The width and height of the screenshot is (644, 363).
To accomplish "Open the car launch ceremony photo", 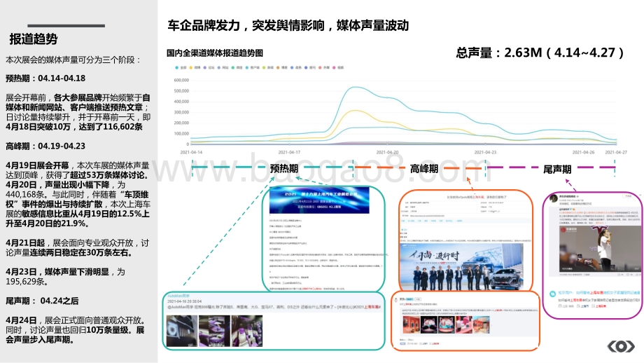I will click(x=461, y=267).
